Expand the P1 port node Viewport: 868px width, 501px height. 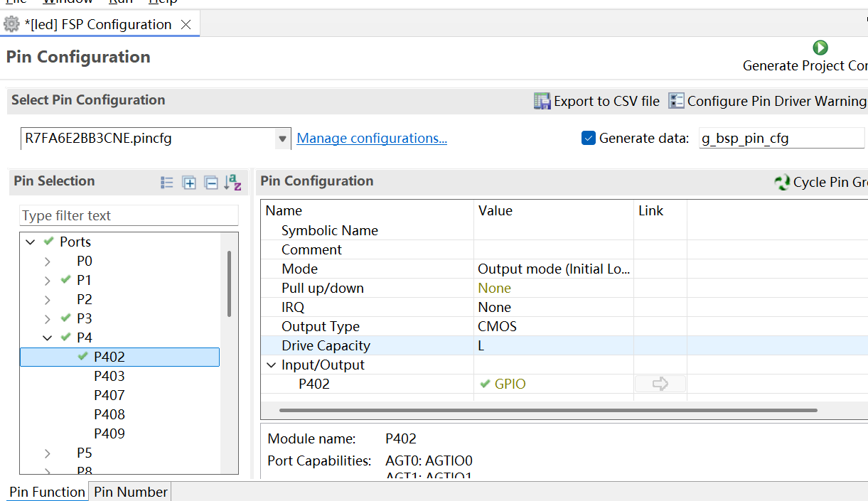coord(48,280)
